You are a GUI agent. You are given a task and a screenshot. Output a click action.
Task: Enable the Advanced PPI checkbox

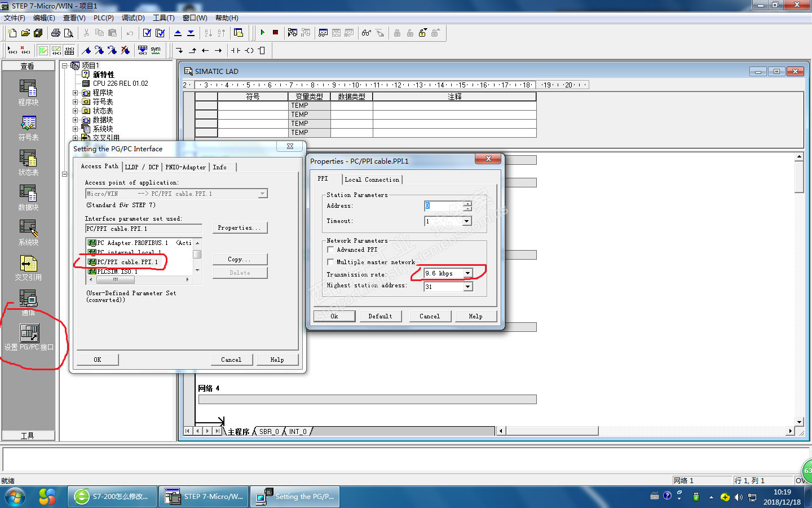point(330,249)
